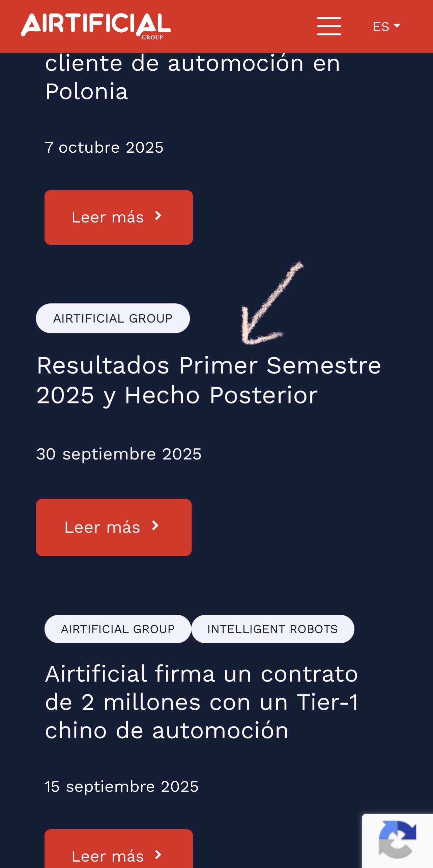Click the Airtificial Group logo

tap(96, 26)
